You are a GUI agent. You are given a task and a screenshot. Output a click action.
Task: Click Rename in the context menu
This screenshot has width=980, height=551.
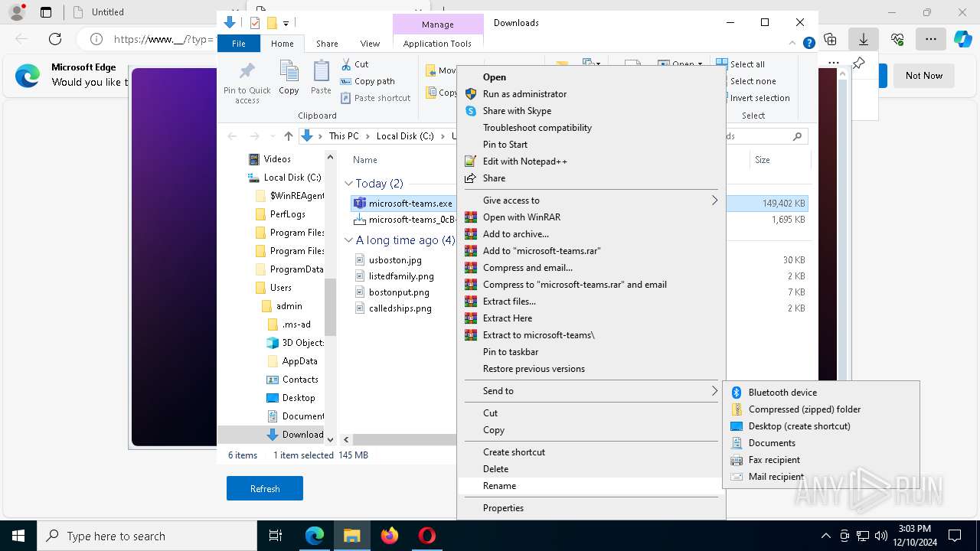point(591,486)
